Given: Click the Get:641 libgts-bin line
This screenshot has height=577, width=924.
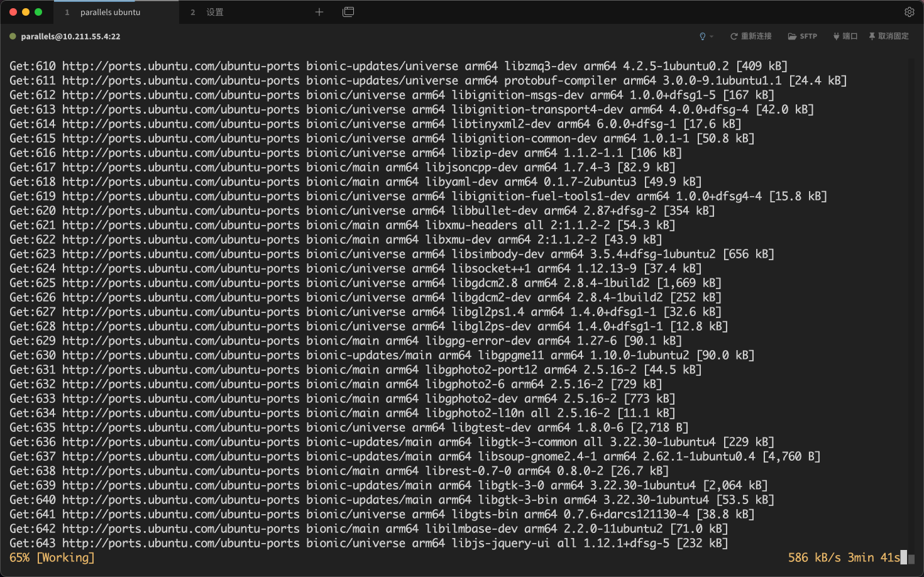Looking at the screenshot, I should point(382,514).
